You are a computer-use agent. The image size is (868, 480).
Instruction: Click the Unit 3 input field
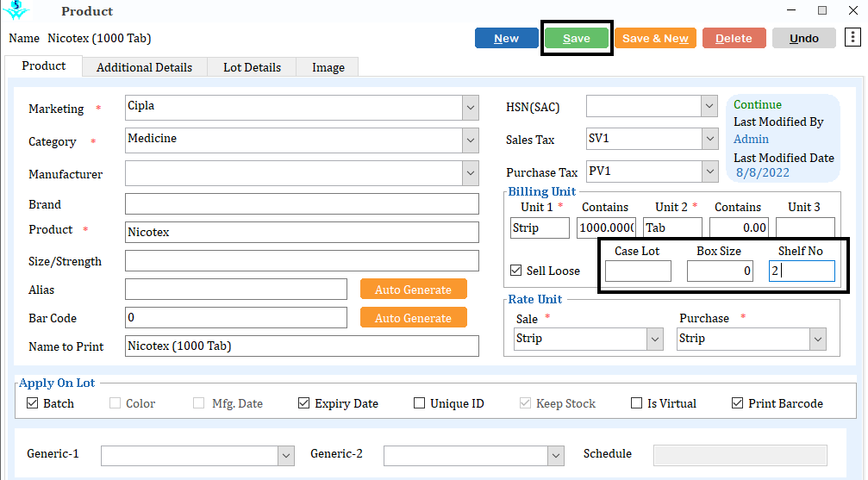pos(805,228)
